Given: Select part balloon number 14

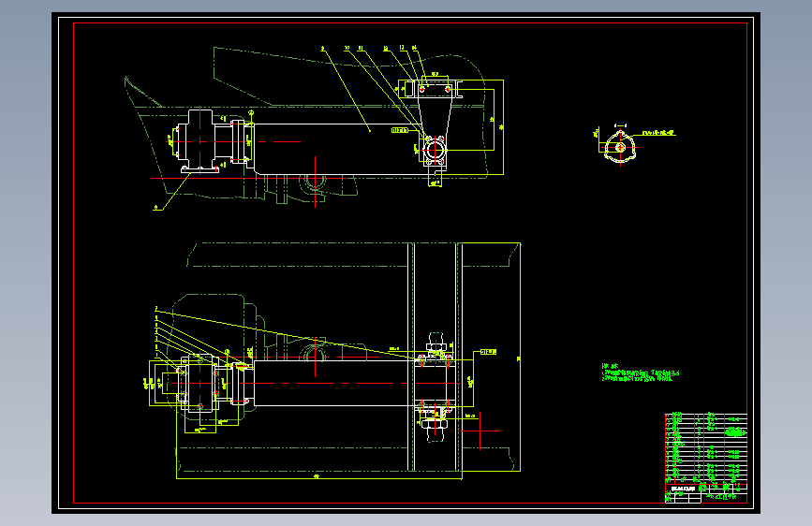Looking at the screenshot, I should click(x=414, y=48).
